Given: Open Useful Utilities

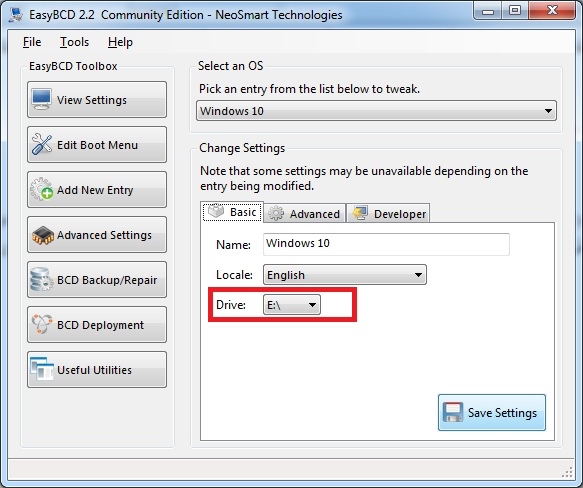Looking at the screenshot, I should pyautogui.click(x=97, y=370).
